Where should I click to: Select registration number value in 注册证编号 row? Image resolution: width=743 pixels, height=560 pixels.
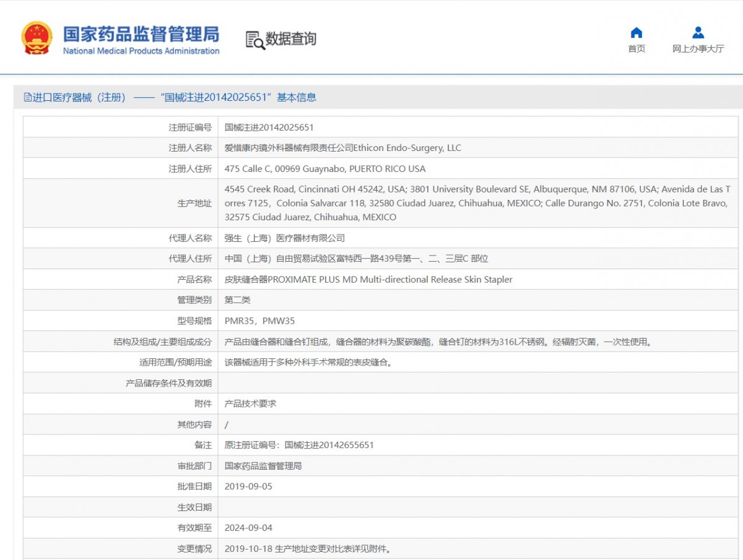click(269, 127)
